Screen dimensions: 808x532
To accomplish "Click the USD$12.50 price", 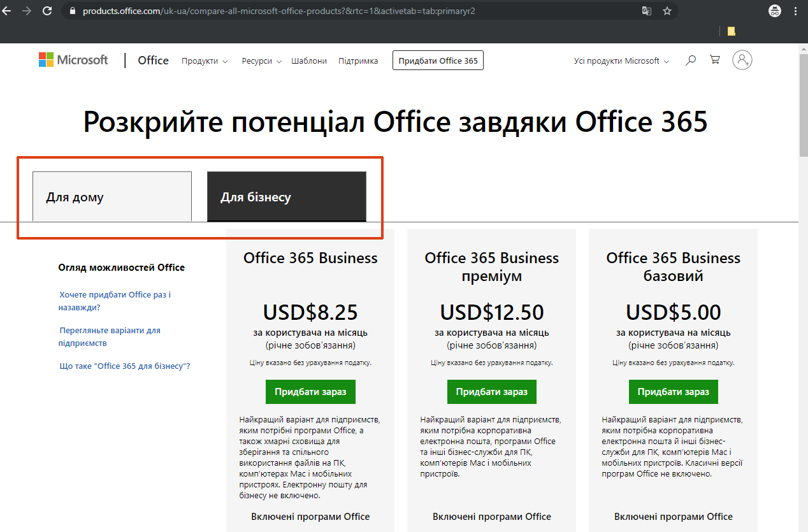I will pyautogui.click(x=492, y=312).
